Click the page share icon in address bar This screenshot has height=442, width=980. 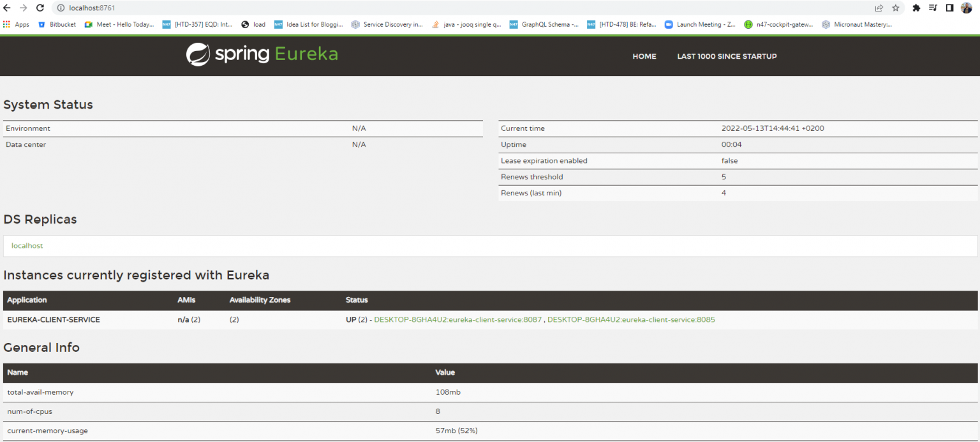tap(879, 8)
